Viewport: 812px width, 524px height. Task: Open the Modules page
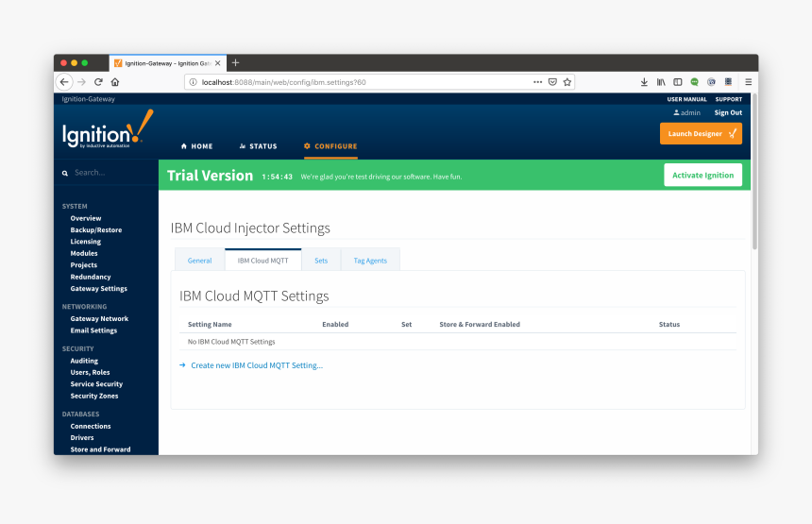pos(84,254)
